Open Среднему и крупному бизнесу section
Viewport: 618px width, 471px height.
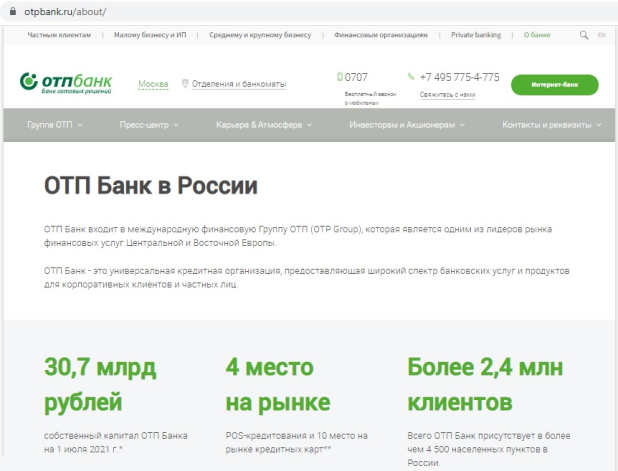[260, 35]
